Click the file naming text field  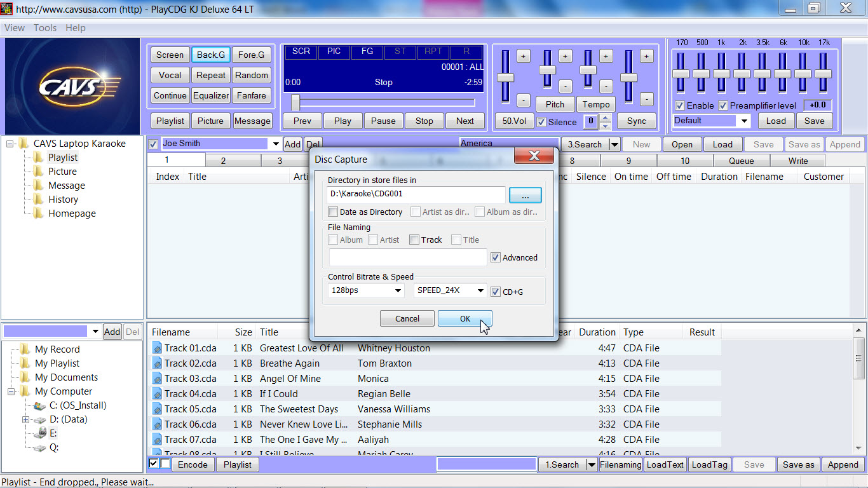408,257
